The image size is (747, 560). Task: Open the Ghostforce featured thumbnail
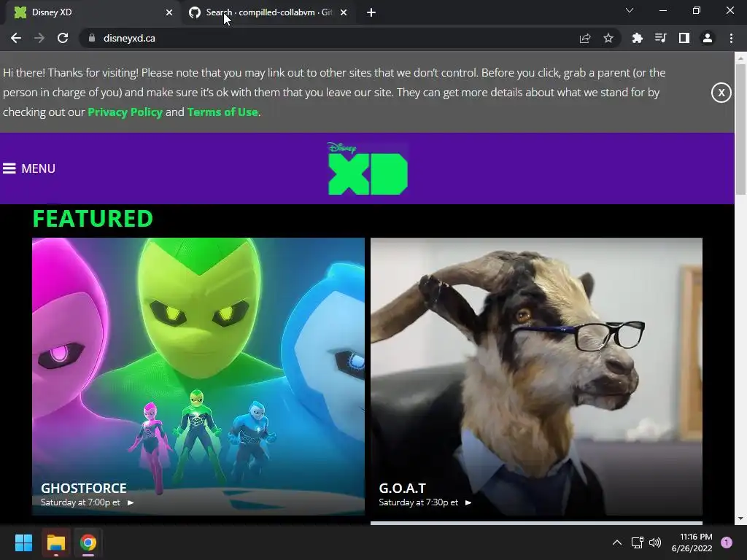198,376
